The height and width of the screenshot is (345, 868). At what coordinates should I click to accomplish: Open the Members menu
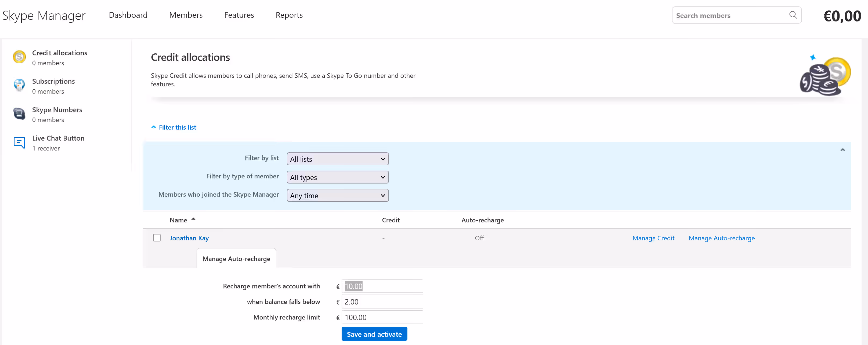click(186, 15)
